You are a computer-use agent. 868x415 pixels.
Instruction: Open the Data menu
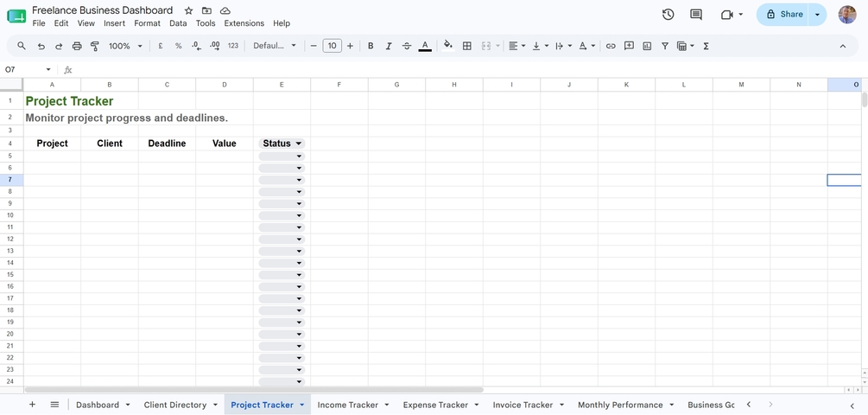178,23
